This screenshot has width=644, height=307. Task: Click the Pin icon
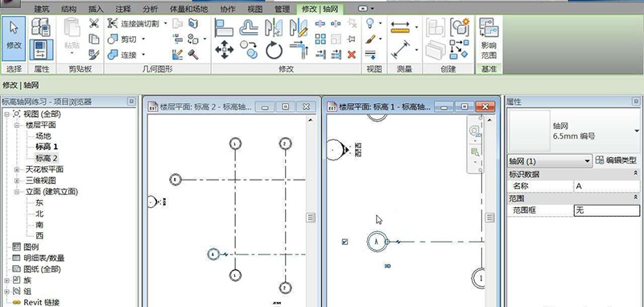click(351, 39)
